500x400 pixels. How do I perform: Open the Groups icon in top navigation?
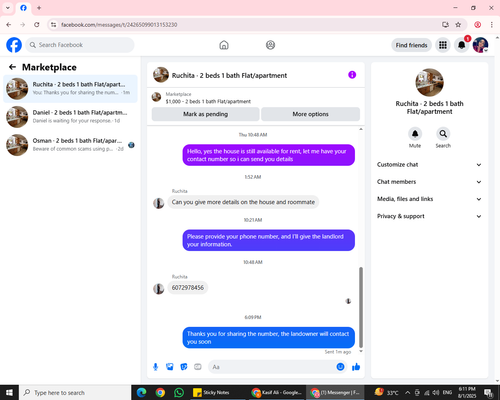pos(270,45)
